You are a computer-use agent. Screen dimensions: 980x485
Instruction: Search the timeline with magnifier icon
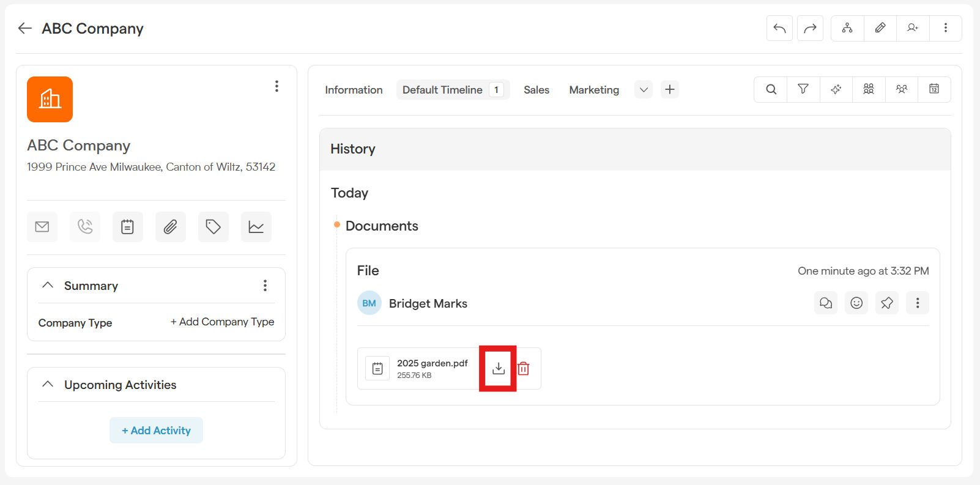click(771, 89)
